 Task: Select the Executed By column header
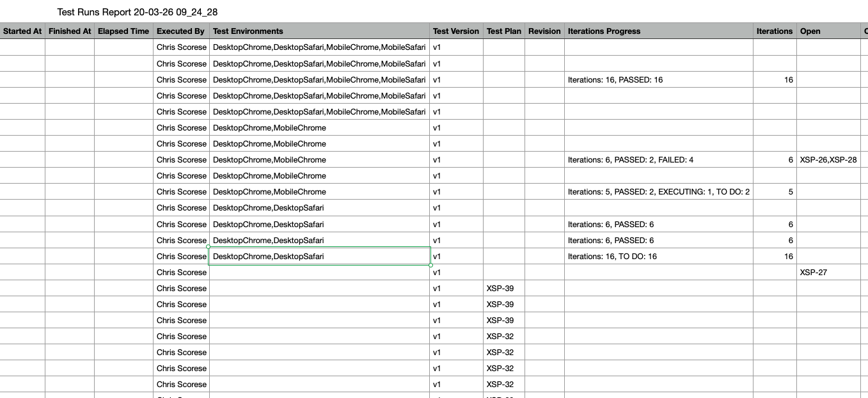pos(181,31)
